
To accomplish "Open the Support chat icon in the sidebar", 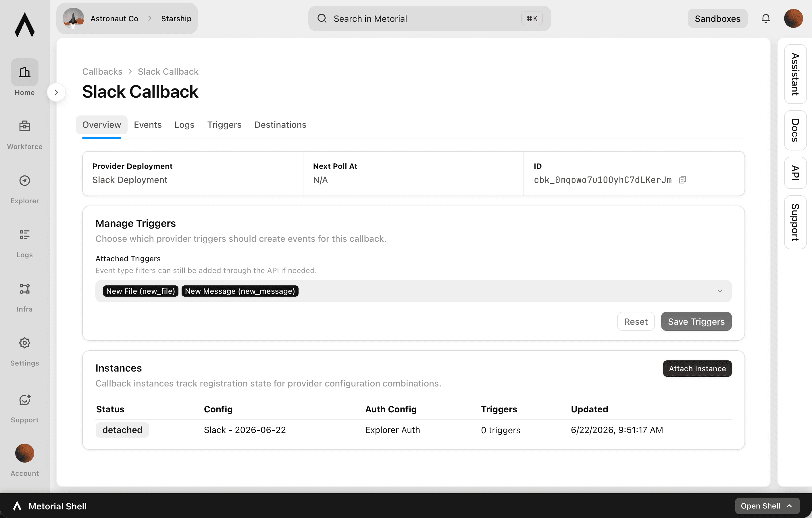I will click(25, 400).
